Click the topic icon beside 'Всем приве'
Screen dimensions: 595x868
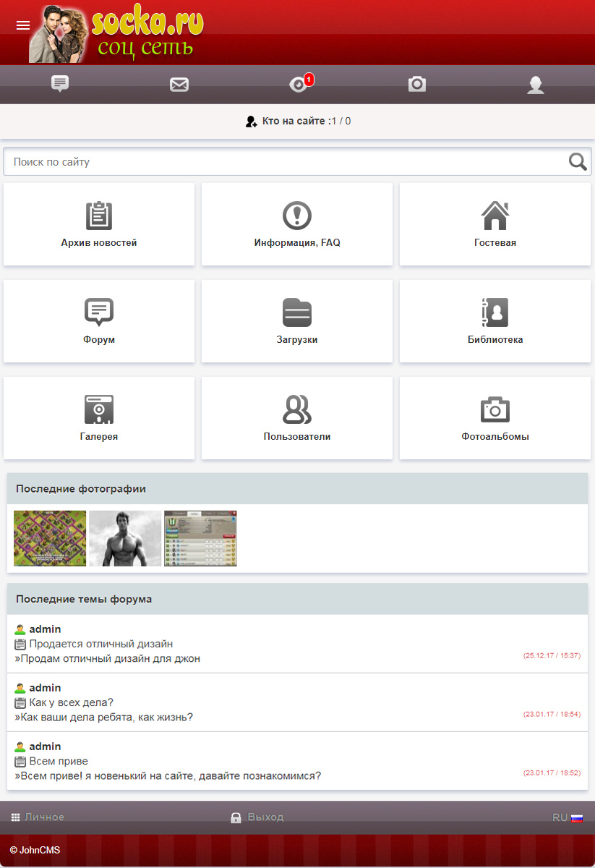coord(20,761)
